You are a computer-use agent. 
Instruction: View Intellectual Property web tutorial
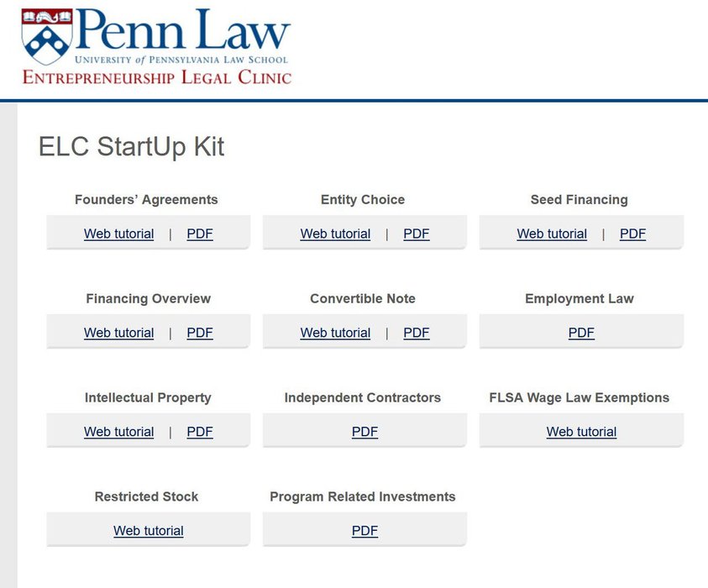tap(118, 432)
